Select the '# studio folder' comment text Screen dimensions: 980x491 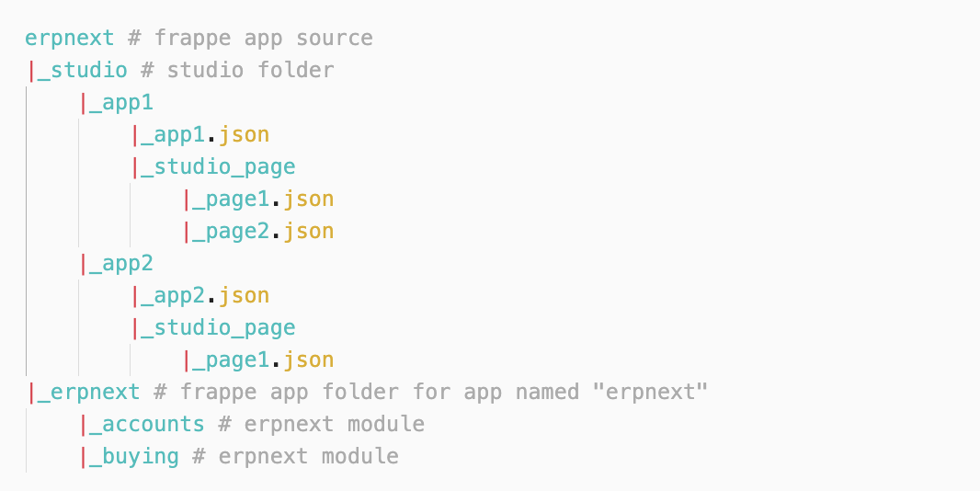237,70
